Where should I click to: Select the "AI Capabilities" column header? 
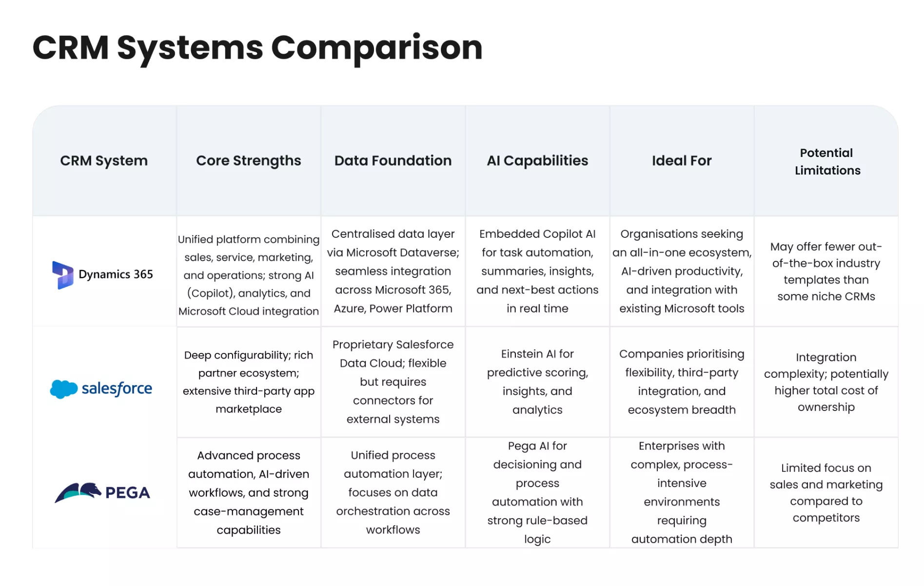(537, 160)
